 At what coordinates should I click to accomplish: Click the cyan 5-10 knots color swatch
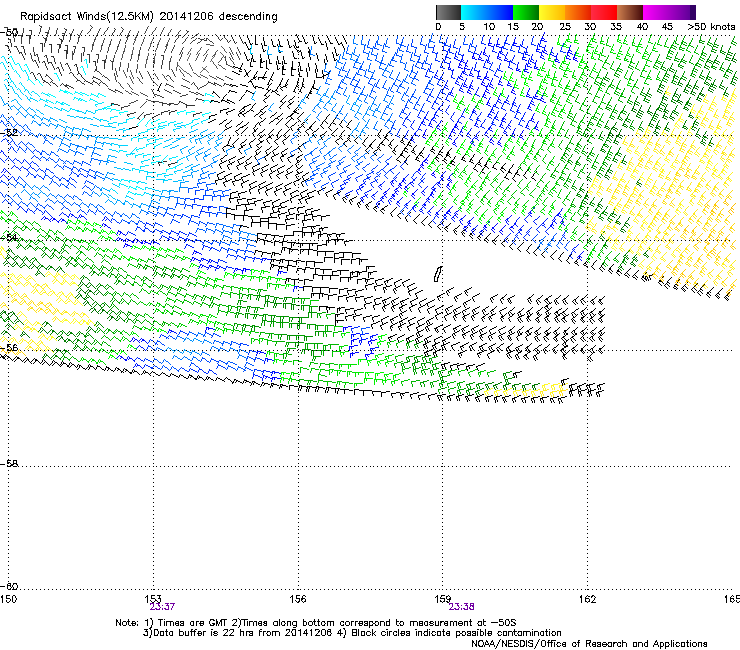click(x=474, y=12)
